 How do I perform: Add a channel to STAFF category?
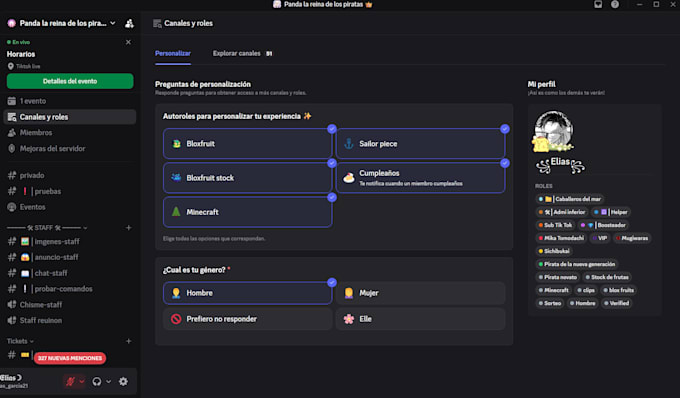click(x=128, y=228)
